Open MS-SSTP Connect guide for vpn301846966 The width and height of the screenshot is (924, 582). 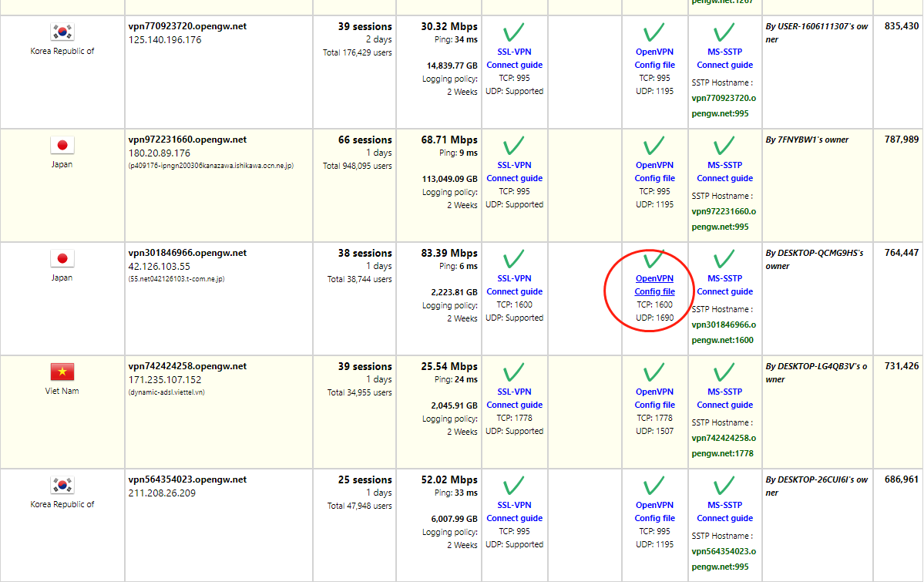(724, 291)
